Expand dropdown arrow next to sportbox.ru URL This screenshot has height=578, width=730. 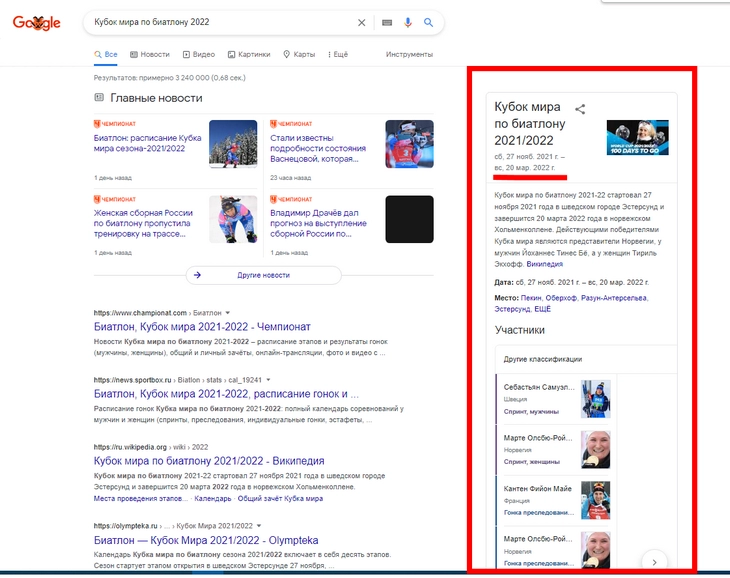coord(268,380)
